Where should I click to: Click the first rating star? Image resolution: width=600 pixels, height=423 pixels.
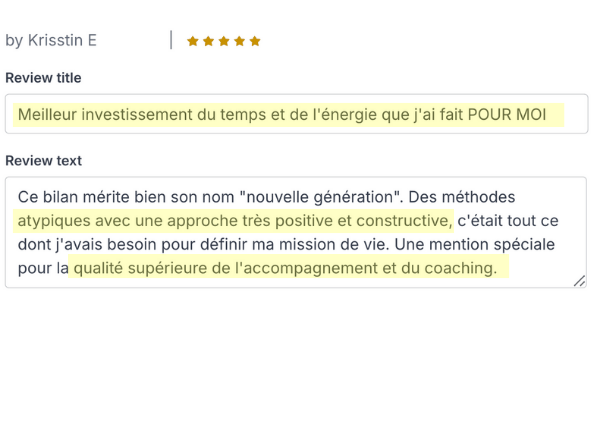193,41
